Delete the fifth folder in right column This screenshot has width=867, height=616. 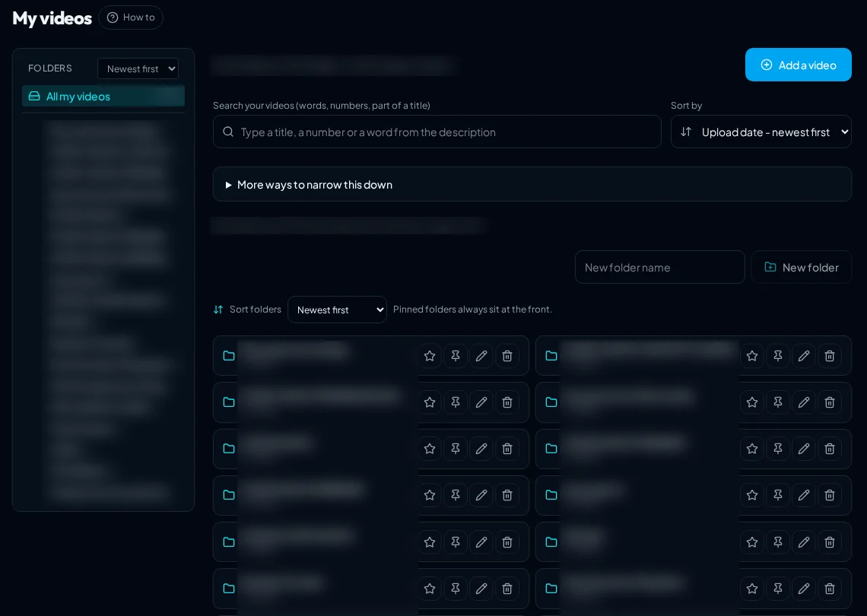830,542
